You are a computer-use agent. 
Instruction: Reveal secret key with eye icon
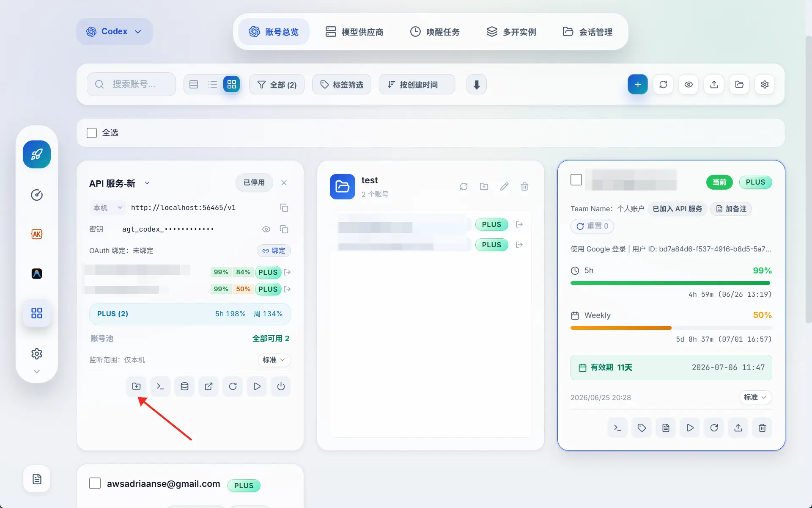click(266, 229)
